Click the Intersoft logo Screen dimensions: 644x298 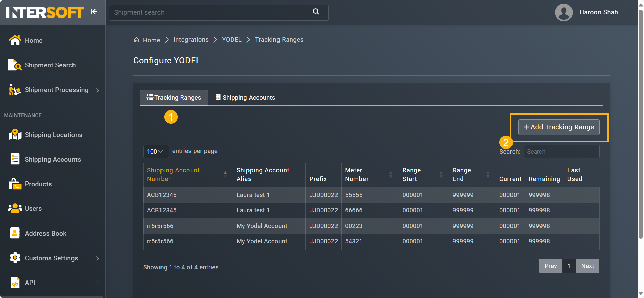[x=45, y=12]
